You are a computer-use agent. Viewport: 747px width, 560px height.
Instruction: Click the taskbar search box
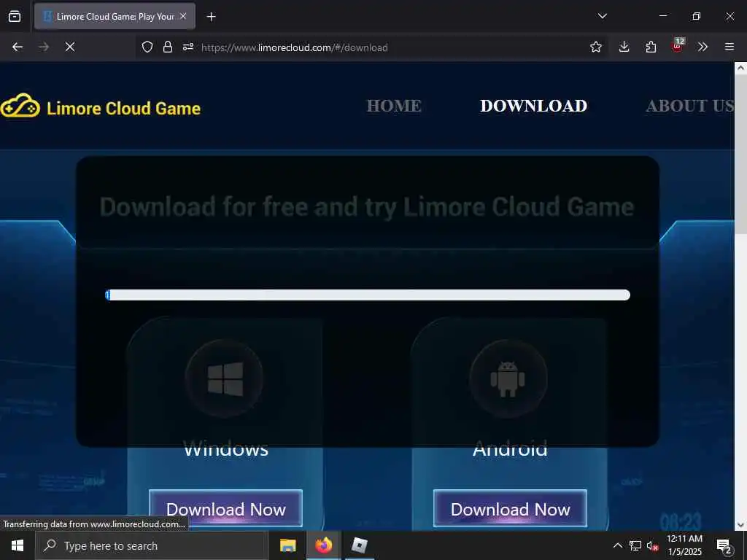point(152,545)
